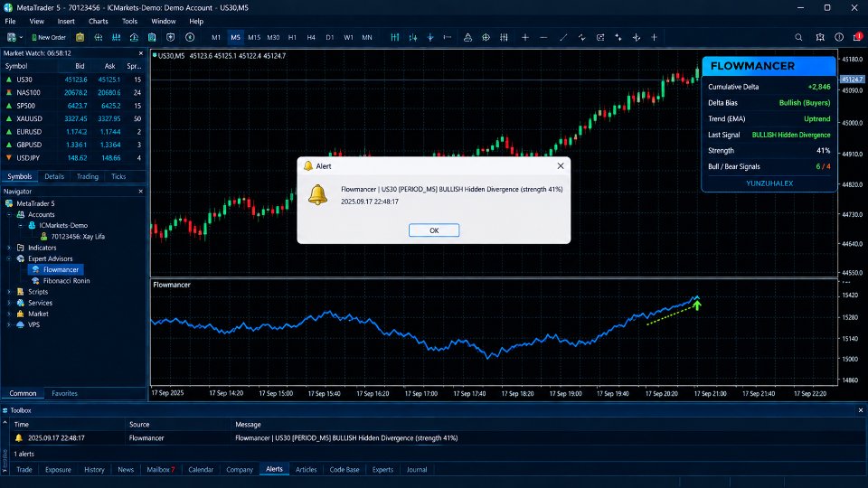868x488 pixels.
Task: Open the search magnifier icon
Action: 798,37
